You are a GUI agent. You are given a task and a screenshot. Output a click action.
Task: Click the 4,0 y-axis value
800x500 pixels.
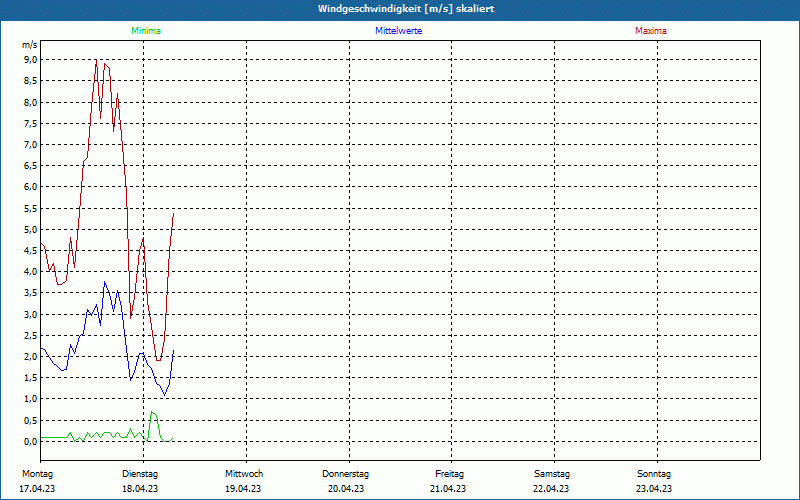point(31,272)
